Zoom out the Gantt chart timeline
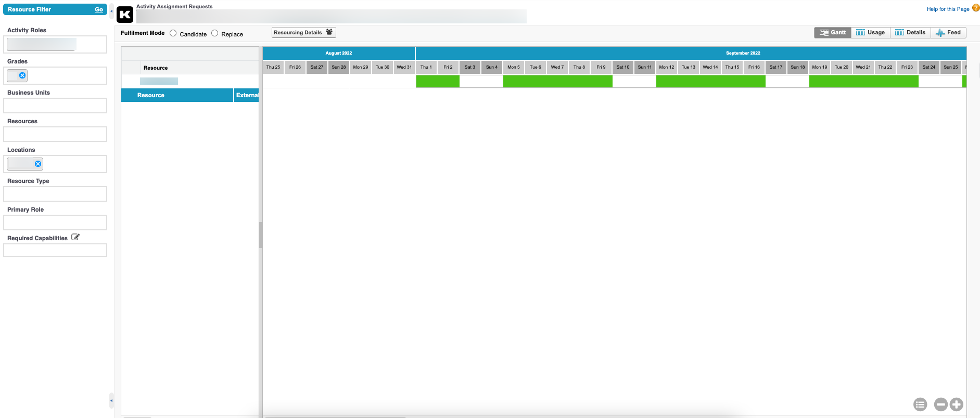980x418 pixels. (x=940, y=404)
